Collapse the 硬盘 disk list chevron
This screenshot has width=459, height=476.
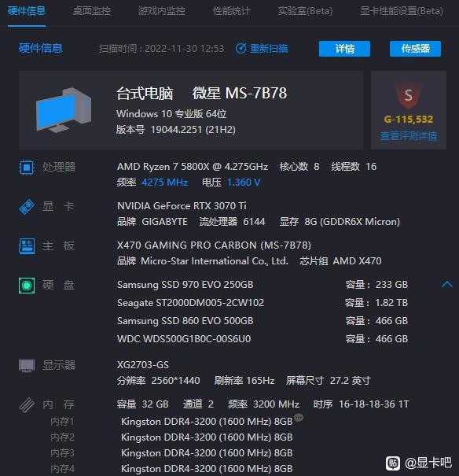point(447,285)
